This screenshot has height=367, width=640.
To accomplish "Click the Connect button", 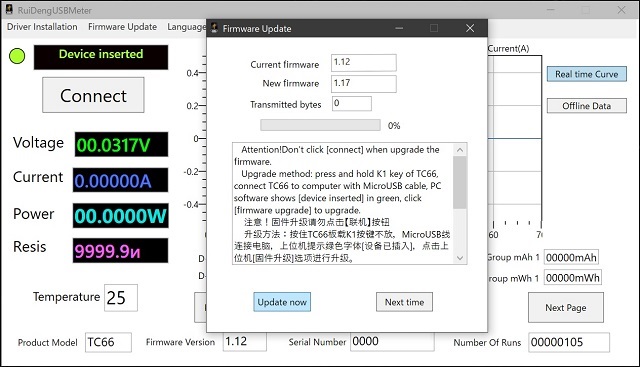I will click(x=93, y=95).
